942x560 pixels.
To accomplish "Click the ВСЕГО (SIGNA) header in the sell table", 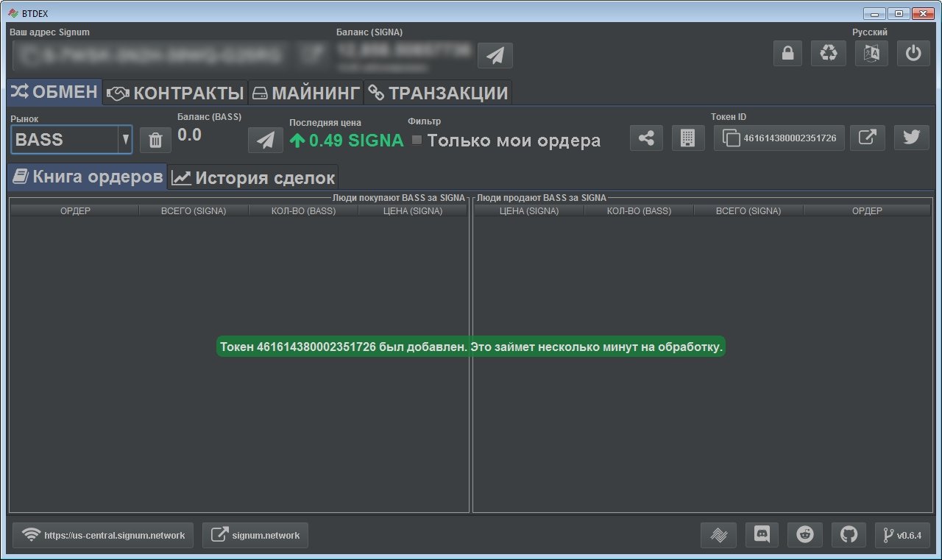I will pos(748,210).
